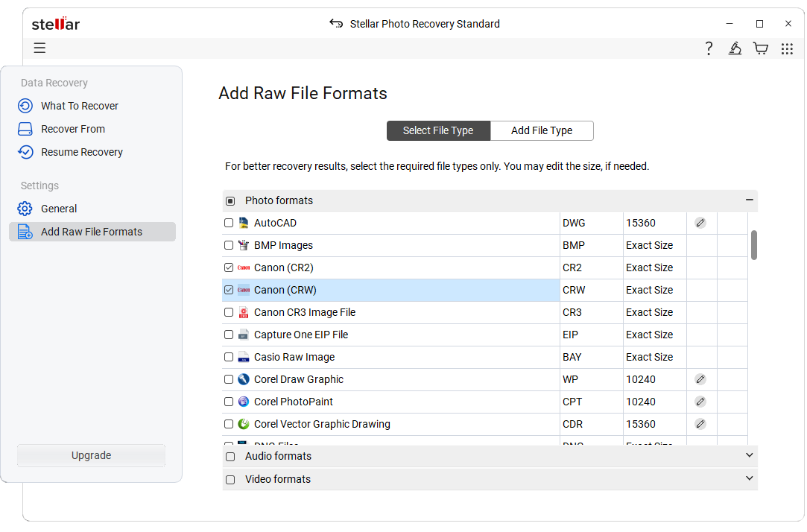Check the Canon CR3 Image File checkbox

tap(229, 313)
